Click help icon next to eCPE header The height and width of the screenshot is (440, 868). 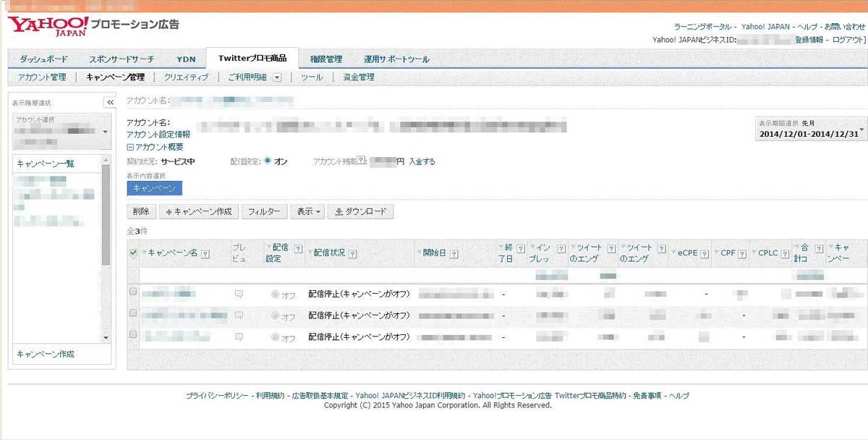point(705,253)
